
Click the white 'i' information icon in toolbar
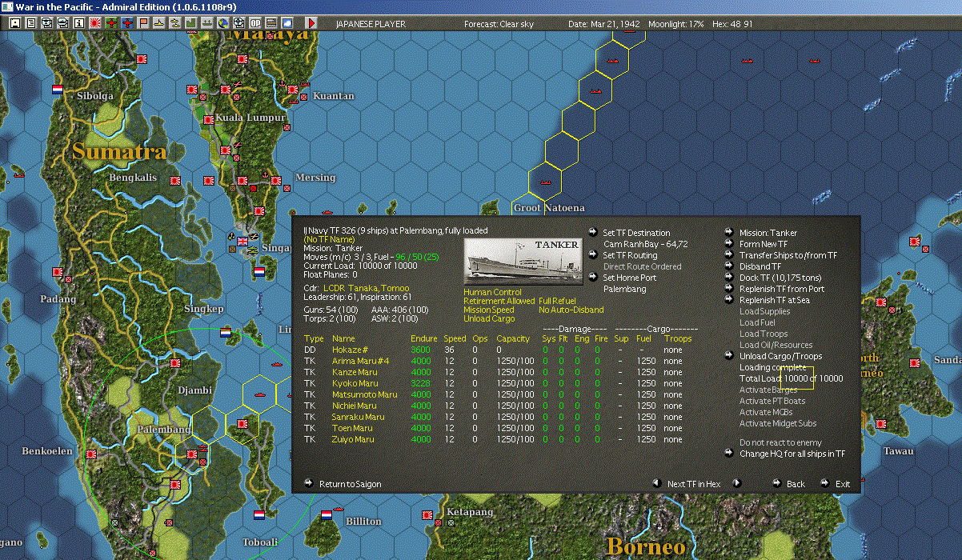(79, 23)
